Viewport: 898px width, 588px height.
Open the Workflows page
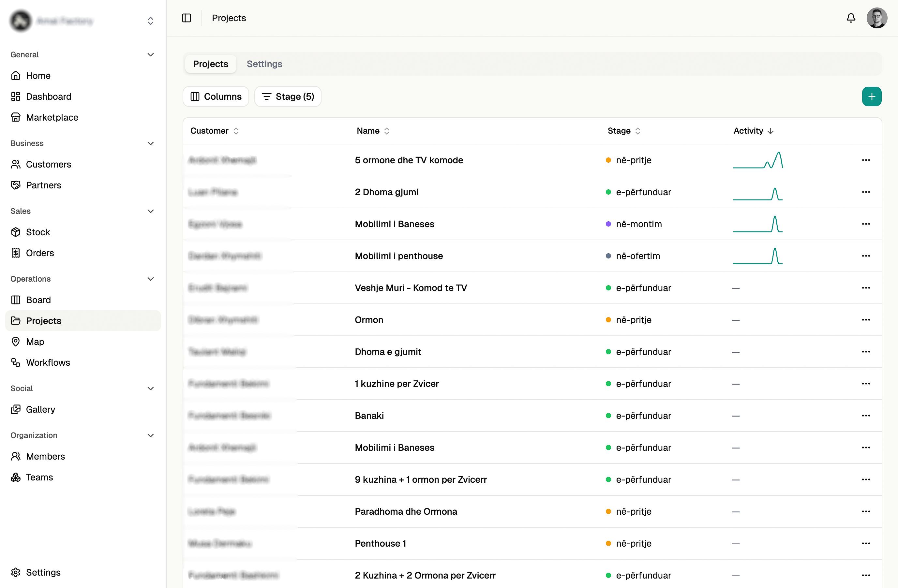tap(83, 362)
